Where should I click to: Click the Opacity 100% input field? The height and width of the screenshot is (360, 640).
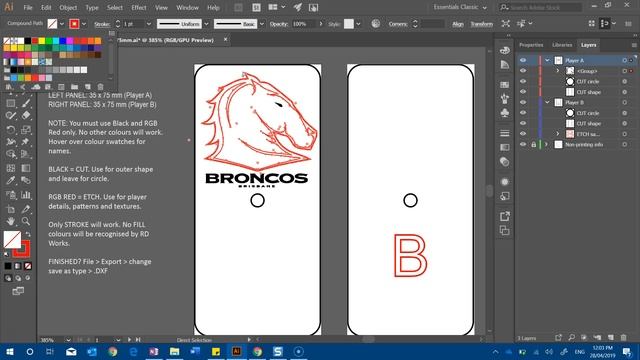pyautogui.click(x=303, y=24)
